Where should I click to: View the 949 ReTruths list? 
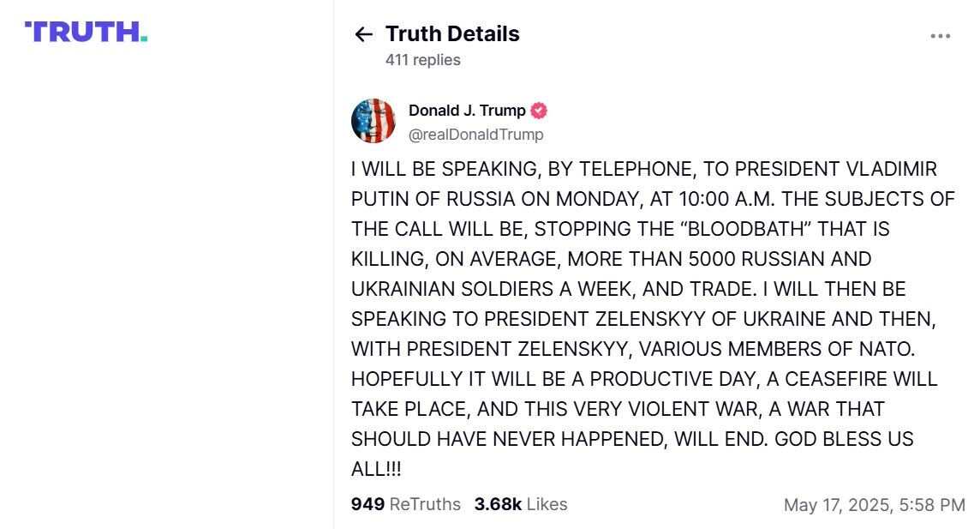(x=405, y=504)
